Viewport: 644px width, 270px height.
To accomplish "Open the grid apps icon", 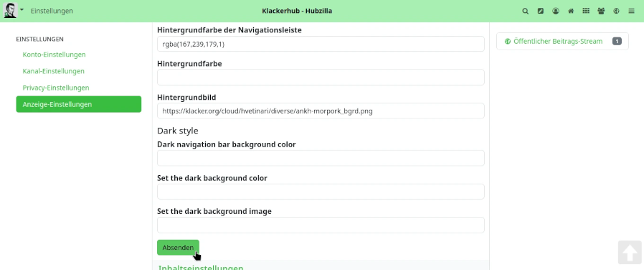I will pyautogui.click(x=586, y=11).
